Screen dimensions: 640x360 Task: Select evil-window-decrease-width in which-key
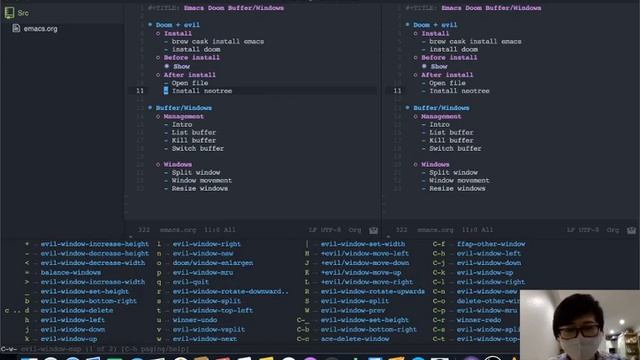click(x=93, y=263)
